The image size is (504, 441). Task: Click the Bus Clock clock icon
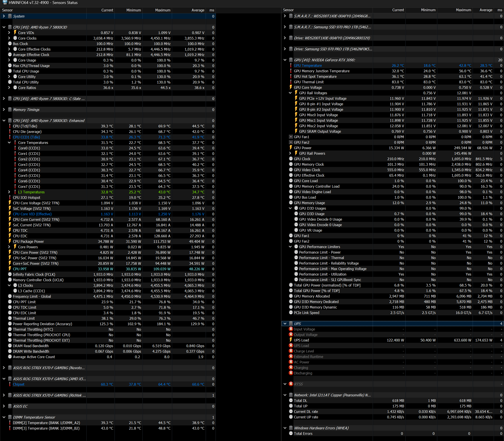[10, 44]
